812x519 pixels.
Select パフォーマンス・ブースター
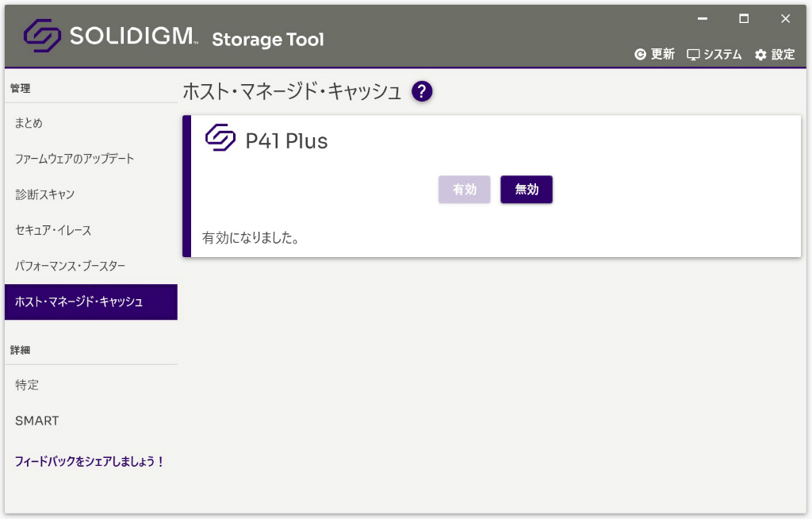tap(91, 266)
